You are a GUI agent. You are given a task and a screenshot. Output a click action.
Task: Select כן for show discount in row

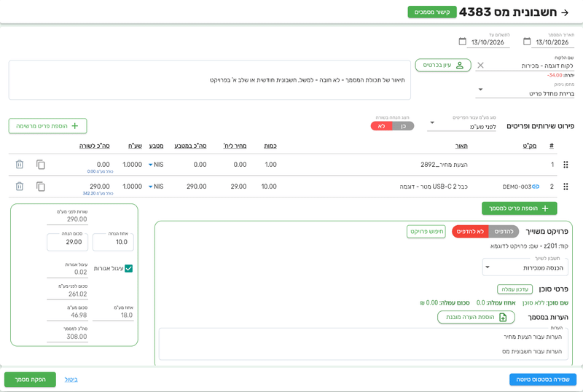pyautogui.click(x=403, y=126)
